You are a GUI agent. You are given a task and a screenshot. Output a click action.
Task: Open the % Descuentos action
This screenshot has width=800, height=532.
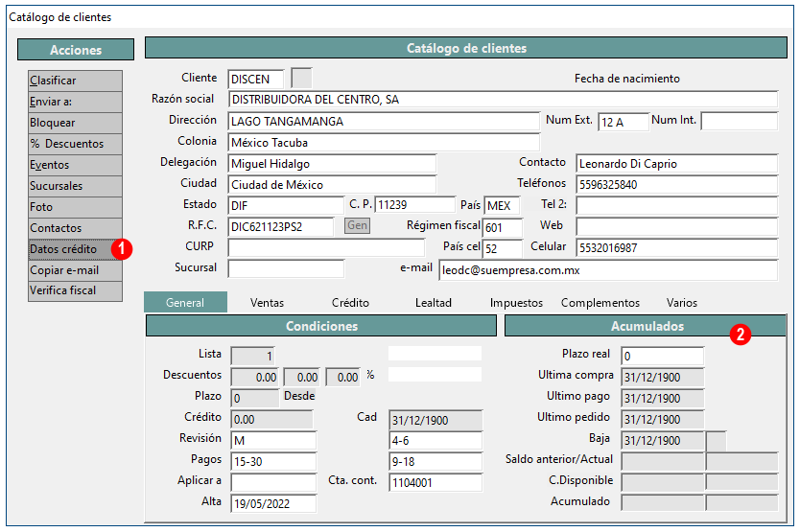pos(75,144)
